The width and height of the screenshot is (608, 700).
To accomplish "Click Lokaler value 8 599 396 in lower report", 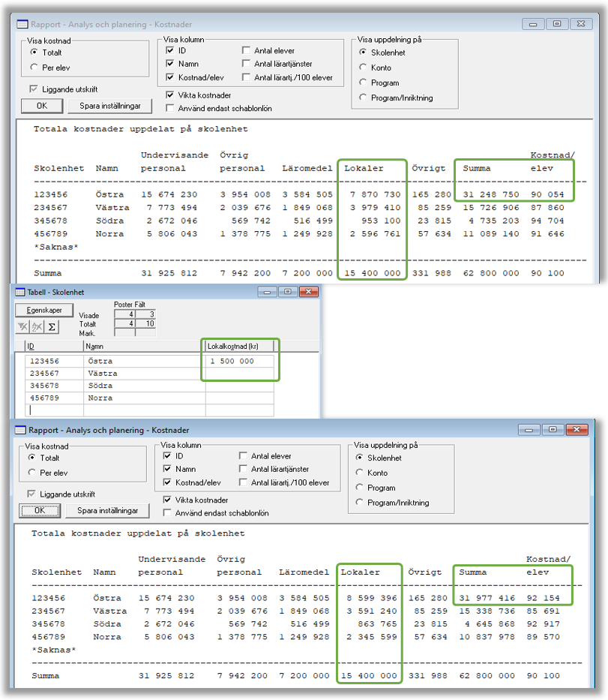I will point(372,598).
